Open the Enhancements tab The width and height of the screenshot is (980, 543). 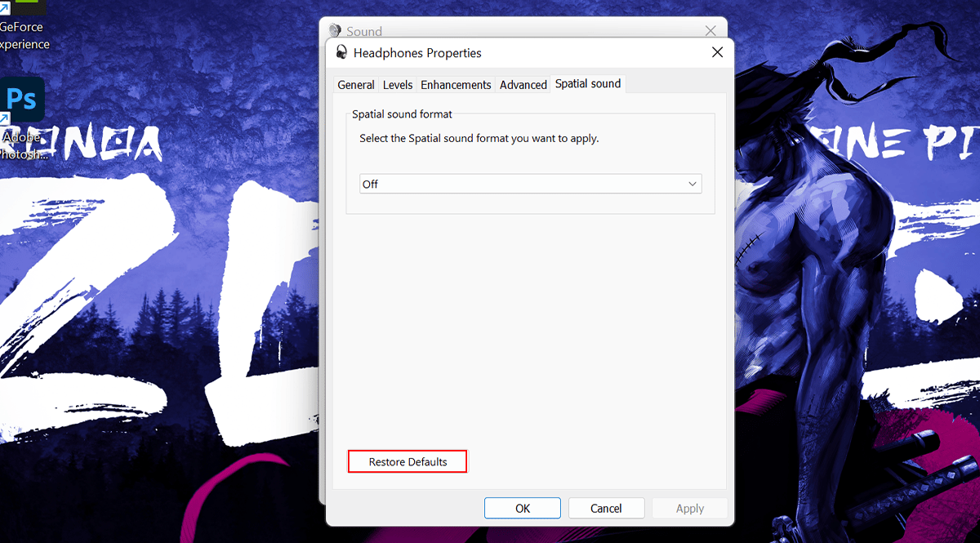[x=456, y=84]
